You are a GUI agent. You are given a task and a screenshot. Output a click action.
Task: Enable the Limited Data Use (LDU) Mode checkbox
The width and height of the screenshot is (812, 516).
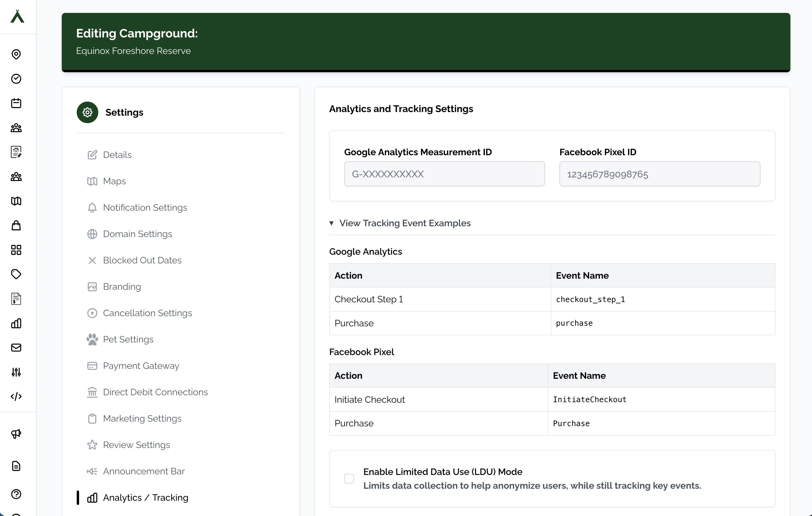349,479
